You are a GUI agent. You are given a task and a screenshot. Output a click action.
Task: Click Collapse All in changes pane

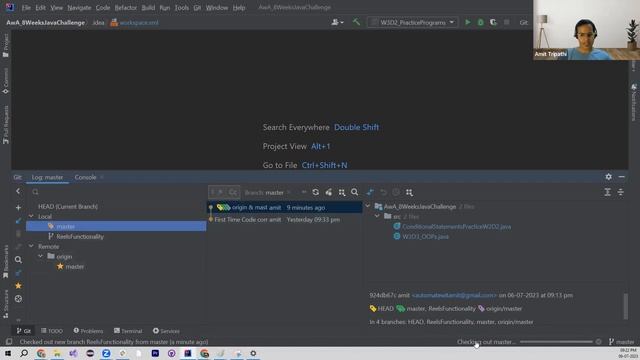(620, 192)
